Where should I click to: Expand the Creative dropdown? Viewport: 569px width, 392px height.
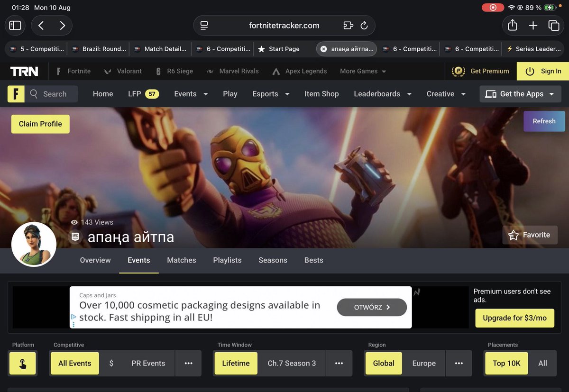[x=446, y=94]
